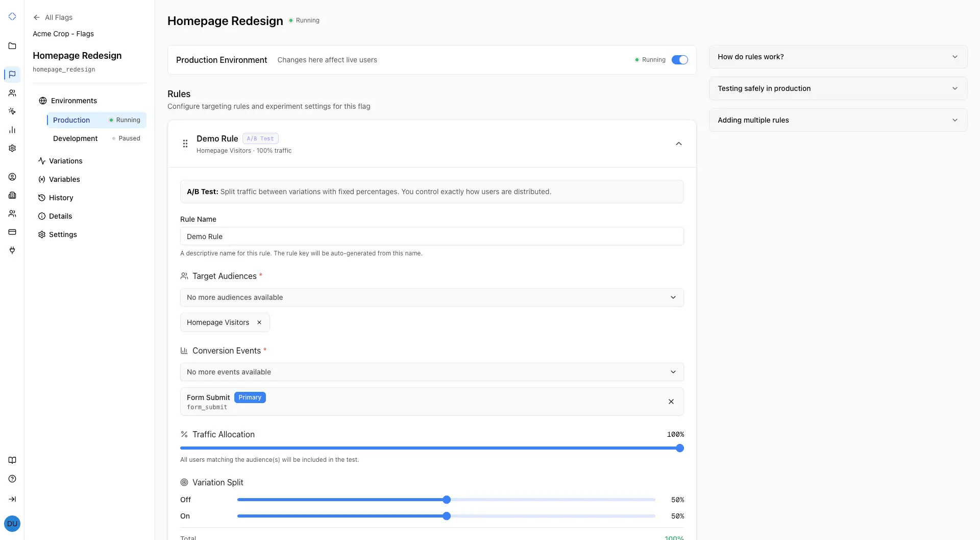Toggle the Production Running switch
The height and width of the screenshot is (540, 980).
point(680,60)
